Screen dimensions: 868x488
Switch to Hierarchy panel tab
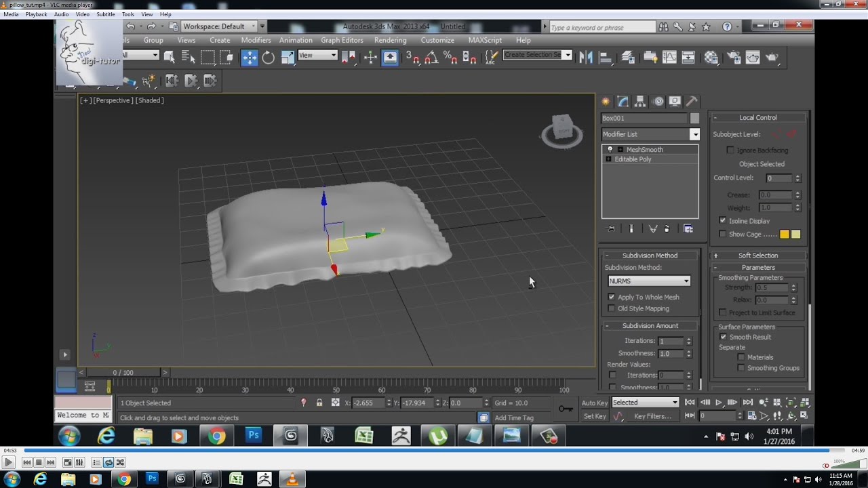tap(640, 102)
